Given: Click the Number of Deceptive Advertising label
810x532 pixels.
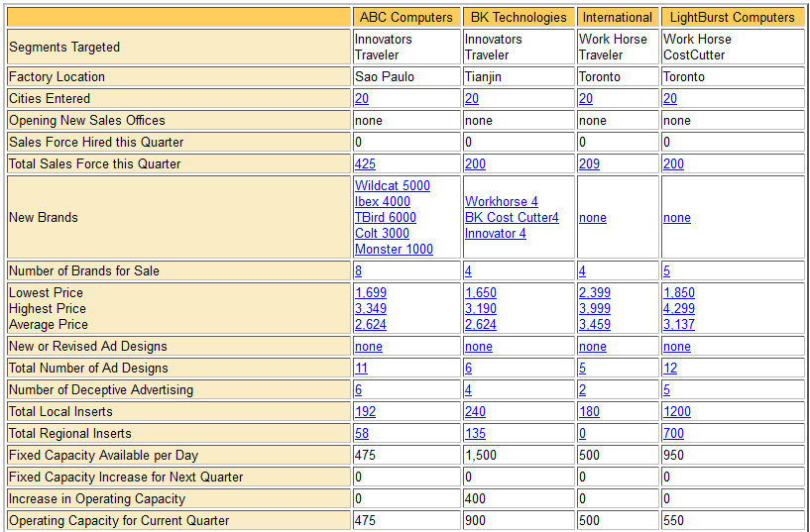Looking at the screenshot, I should 101,390.
